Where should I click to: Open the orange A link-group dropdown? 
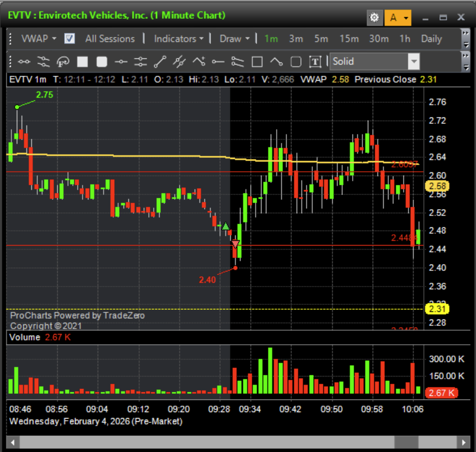coord(398,18)
